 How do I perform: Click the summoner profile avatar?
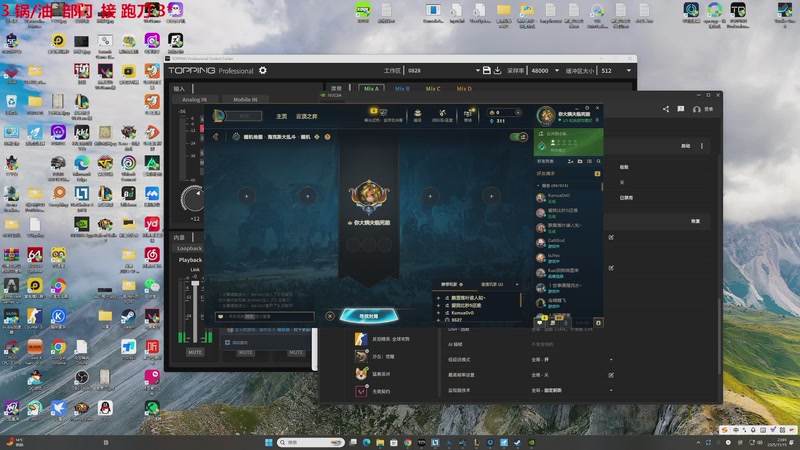click(x=545, y=116)
